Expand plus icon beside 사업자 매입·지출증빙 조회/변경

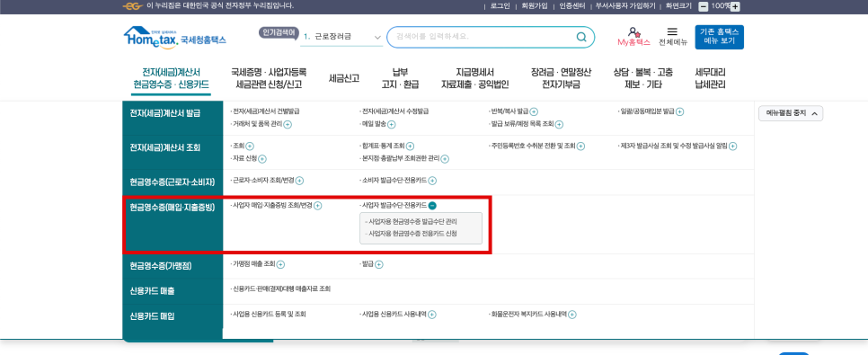318,206
